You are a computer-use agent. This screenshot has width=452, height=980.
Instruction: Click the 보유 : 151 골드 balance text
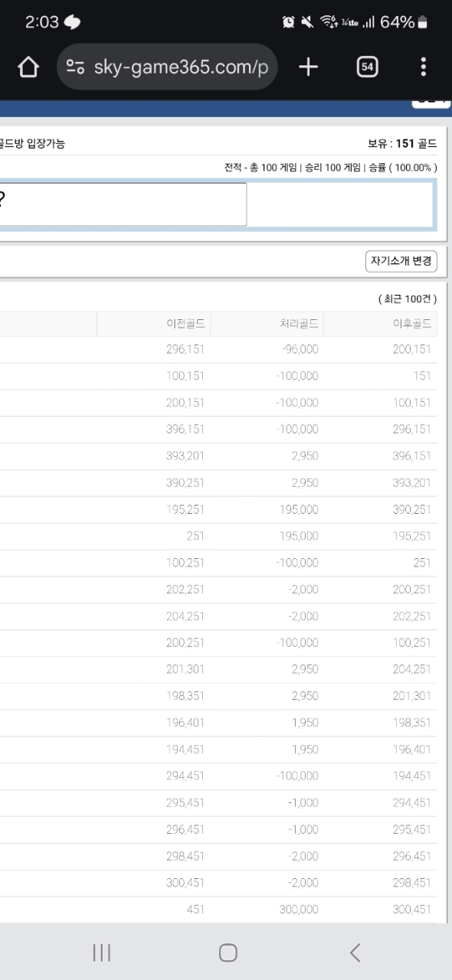click(x=402, y=143)
